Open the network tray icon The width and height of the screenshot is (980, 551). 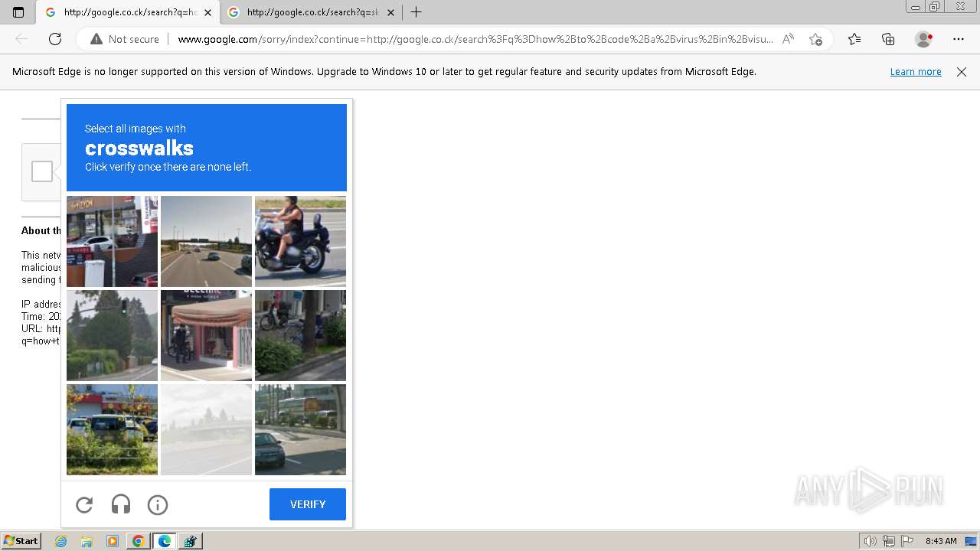tap(889, 541)
